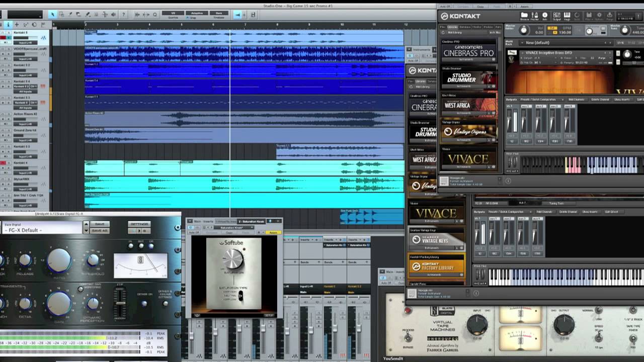Step FG-X preset with up/down arrows
The width and height of the screenshot is (644, 362).
pyautogui.click(x=86, y=227)
